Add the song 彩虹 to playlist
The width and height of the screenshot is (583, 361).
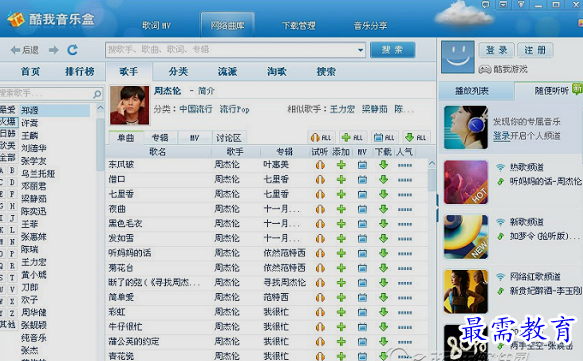click(x=341, y=312)
